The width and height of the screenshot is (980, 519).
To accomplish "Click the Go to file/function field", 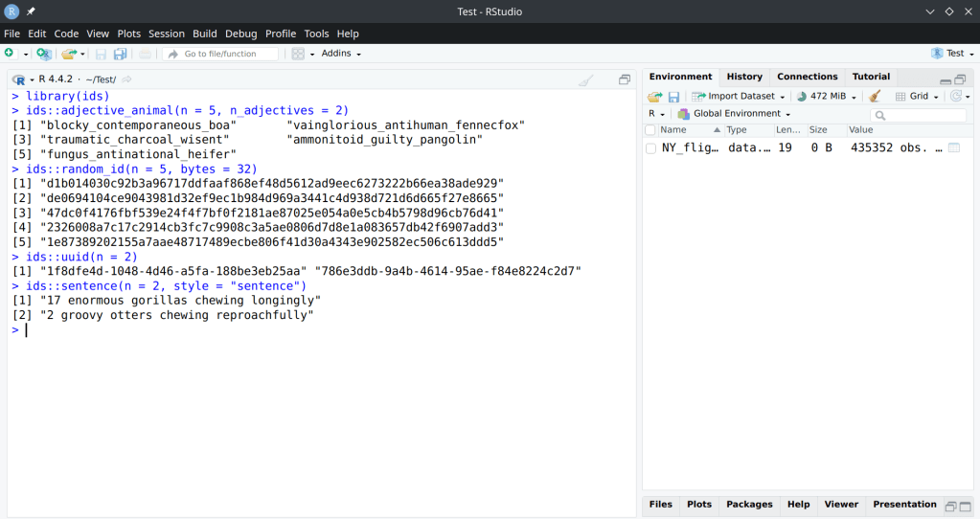I will [x=220, y=54].
